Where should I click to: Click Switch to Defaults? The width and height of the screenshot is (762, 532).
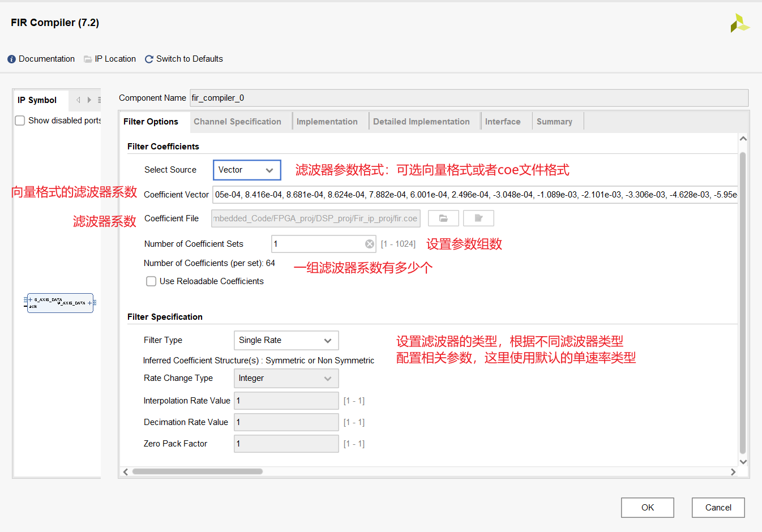[190, 59]
